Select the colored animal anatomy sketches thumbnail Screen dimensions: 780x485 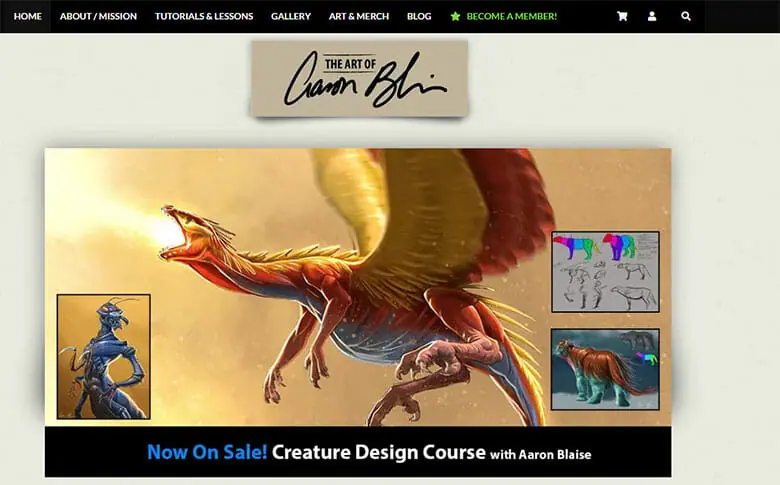[605, 272]
